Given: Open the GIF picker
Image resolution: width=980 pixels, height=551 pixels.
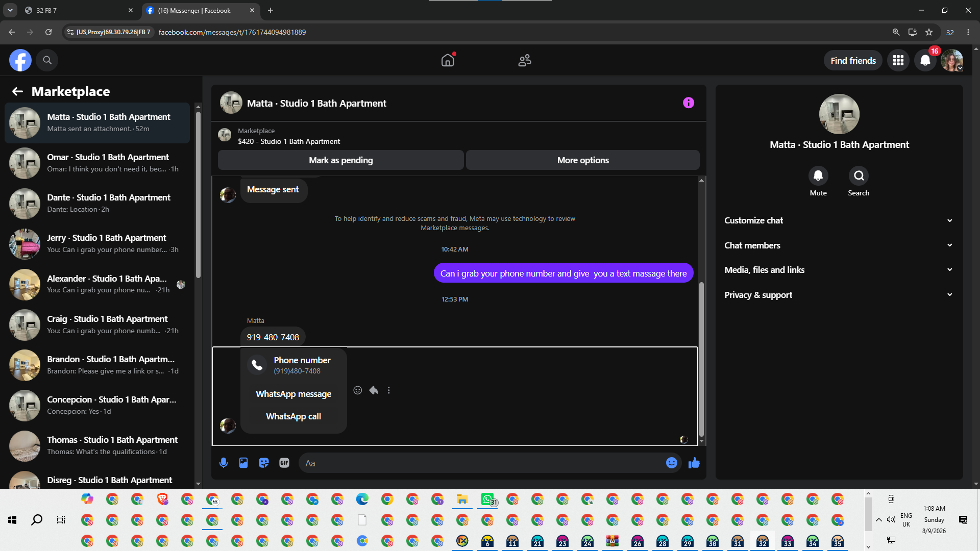Looking at the screenshot, I should 284,463.
